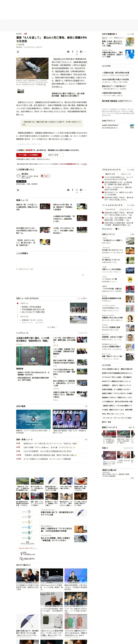Image resolution: width=138 pixels, height=644 pixels.
Task: Select 読まれています ranking tab
Action: point(110,174)
